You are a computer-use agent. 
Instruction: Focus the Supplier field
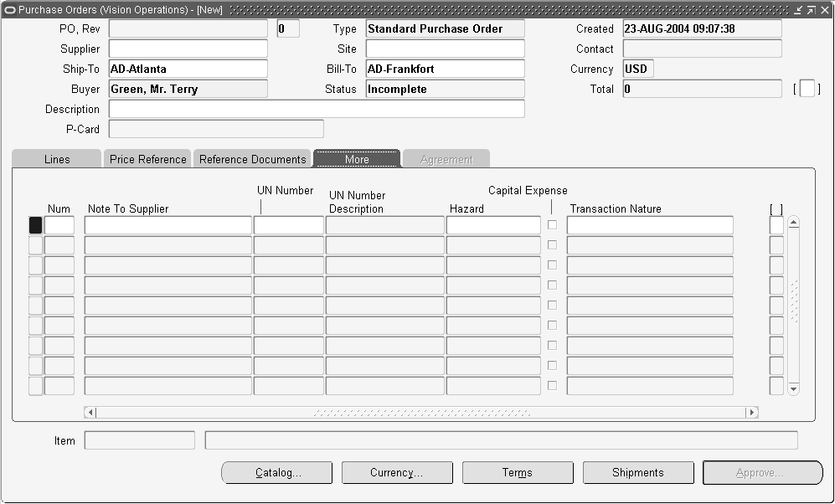[x=188, y=49]
